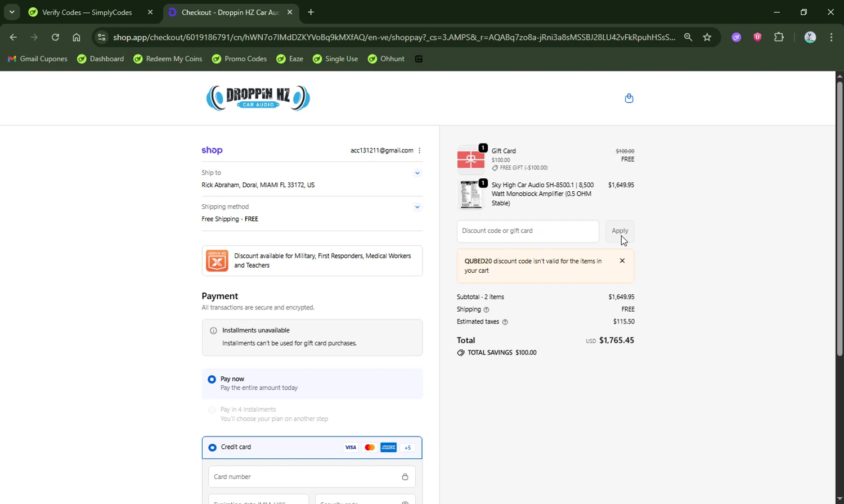Open Chrome three-dot menu
Screen dimensions: 844x504
832,38
